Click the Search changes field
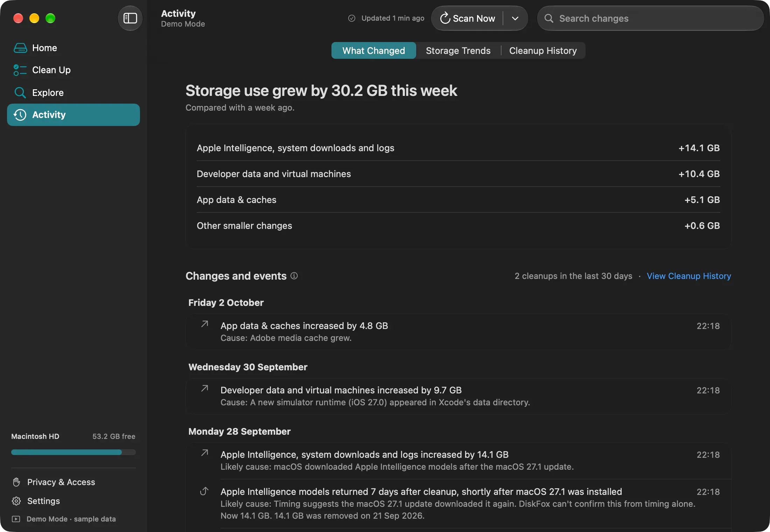770x532 pixels. pyautogui.click(x=650, y=18)
